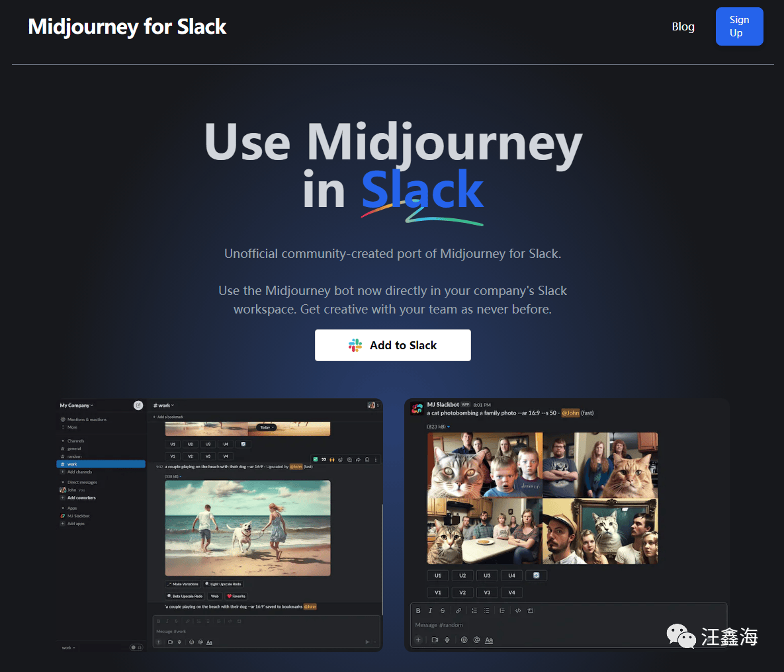784x672 pixels.
Task: Click the video clip icon in #random composer
Action: [x=435, y=640]
